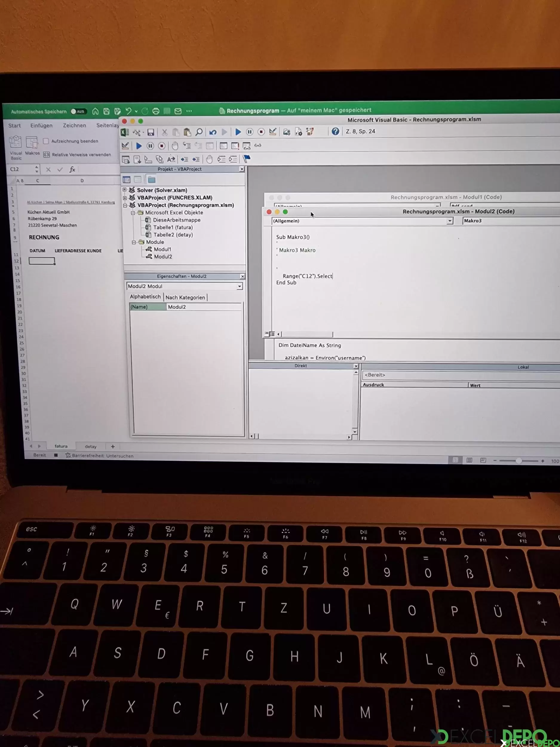Viewport: 560px width, 747px height.
Task: Click Barrierefreiheit: Untersuchen in the status bar
Action: pos(99,456)
